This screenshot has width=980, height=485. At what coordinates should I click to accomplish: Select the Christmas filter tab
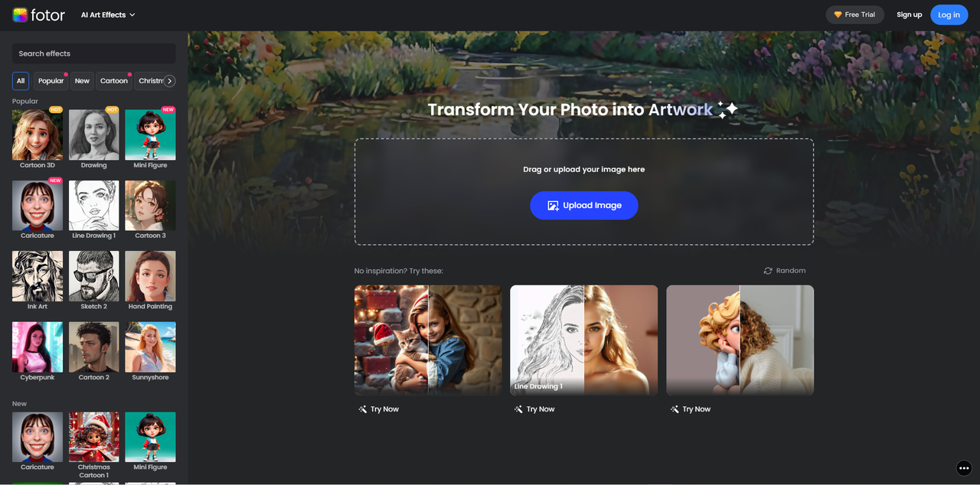(x=151, y=80)
